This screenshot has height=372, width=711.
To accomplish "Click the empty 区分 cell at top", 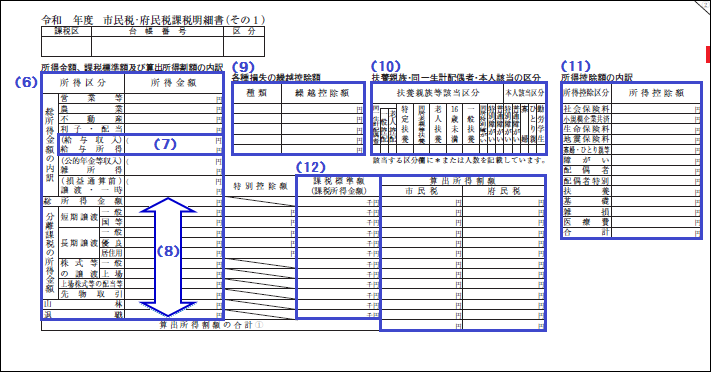I will click(x=244, y=46).
